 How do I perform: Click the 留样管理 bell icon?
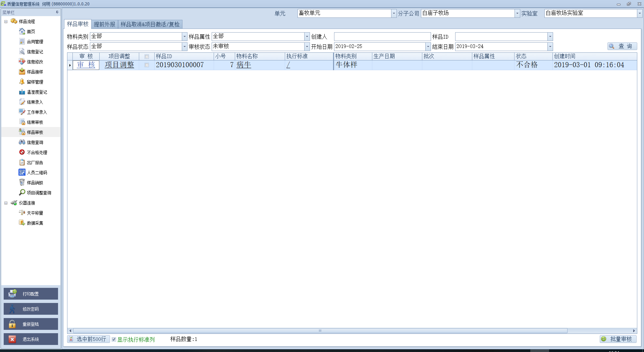pos(22,82)
